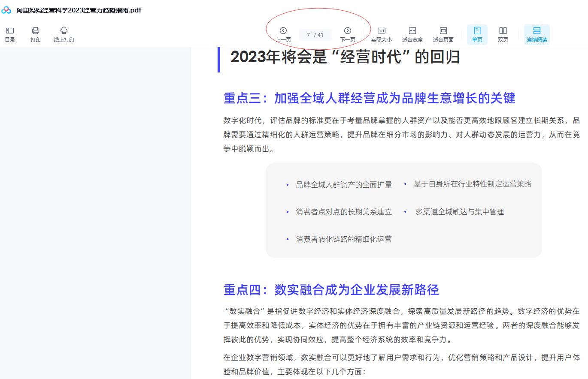Viewport: 588px width, 379px height.
Task: Enable 双页 two-page layout
Action: tap(503, 34)
